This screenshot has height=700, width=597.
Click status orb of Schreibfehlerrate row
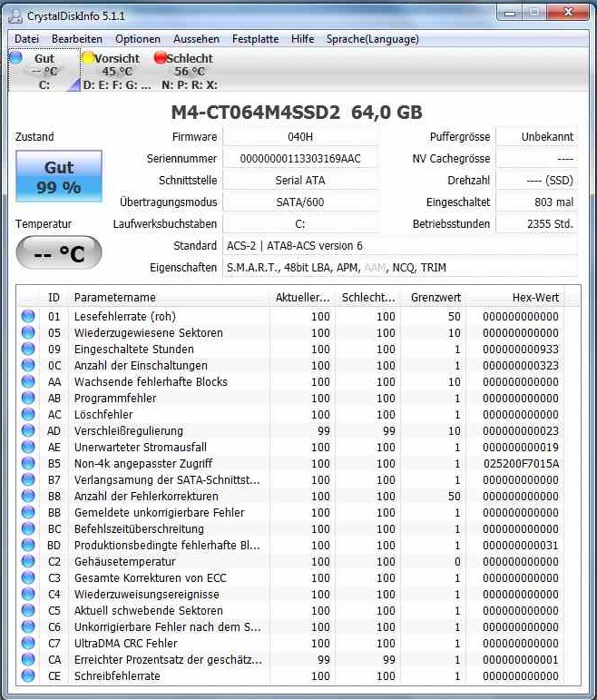tap(28, 675)
